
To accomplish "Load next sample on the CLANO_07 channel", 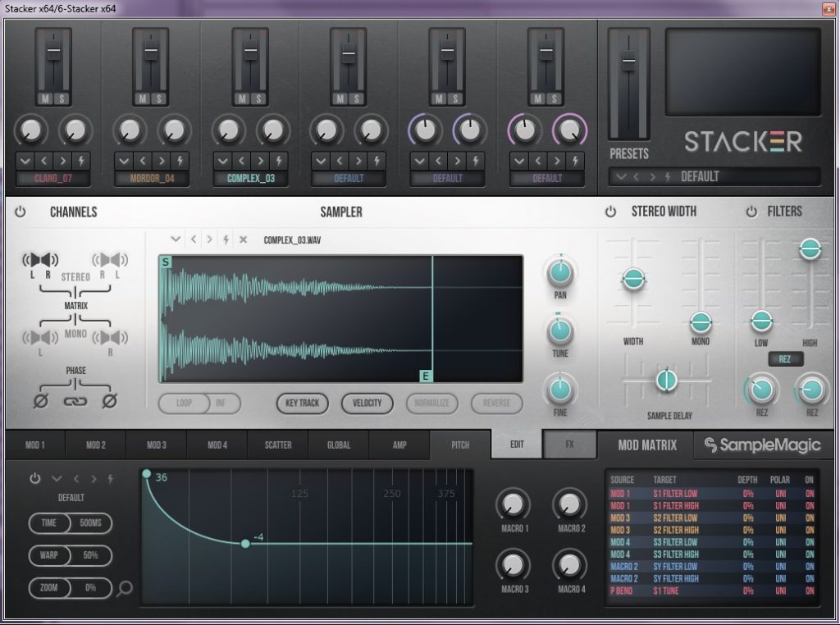I will [65, 160].
